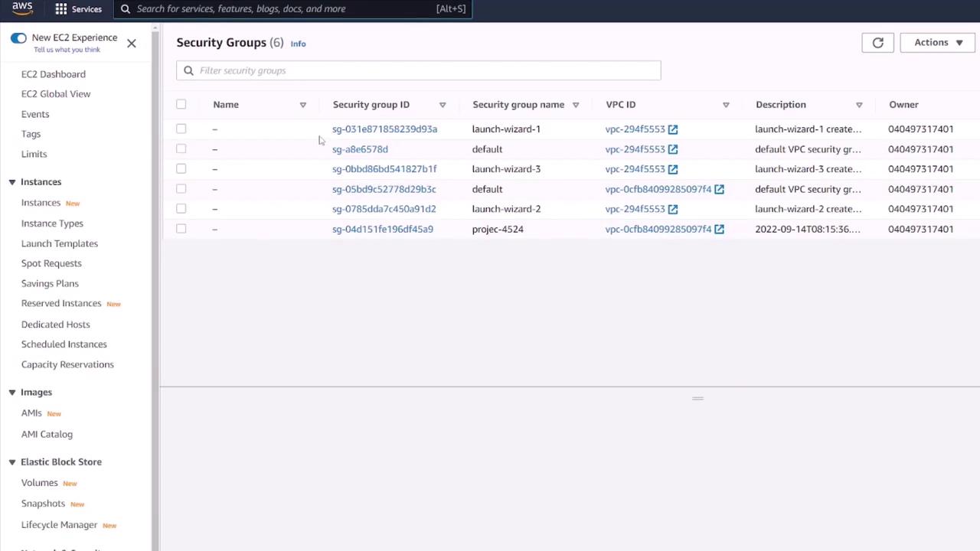Click the AWS logo home icon

(22, 8)
